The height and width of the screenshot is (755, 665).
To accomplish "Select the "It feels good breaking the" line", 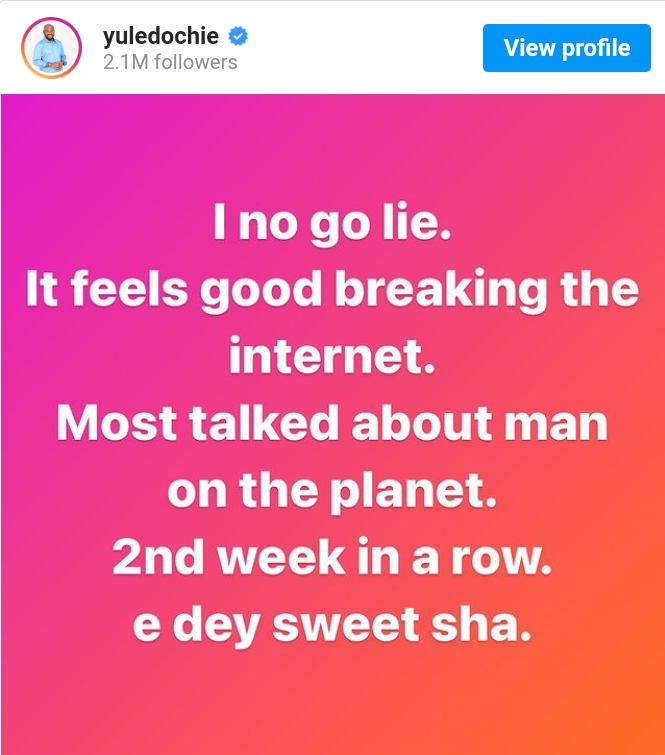I will coord(332,291).
